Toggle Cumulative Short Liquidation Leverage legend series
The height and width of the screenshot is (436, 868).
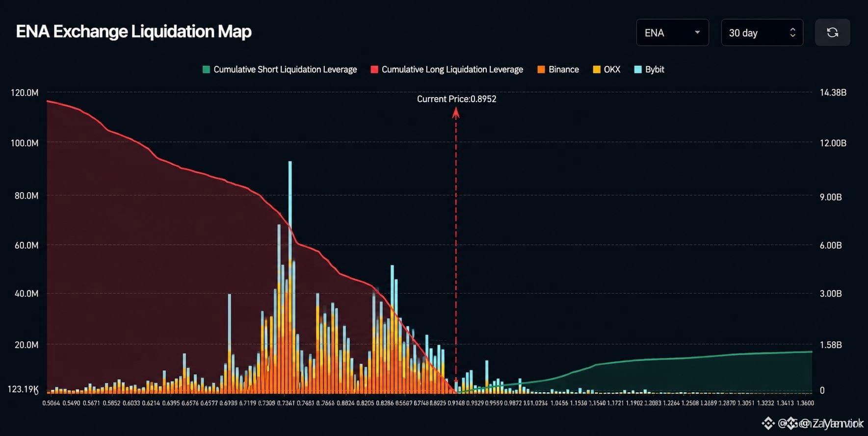280,70
